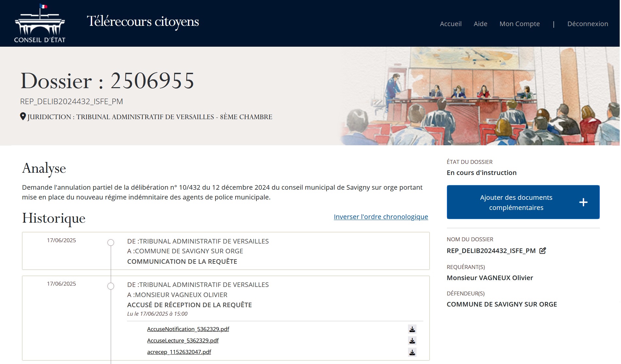Click the edit pencil next to dossier name
The image size is (621, 364).
[x=543, y=251]
